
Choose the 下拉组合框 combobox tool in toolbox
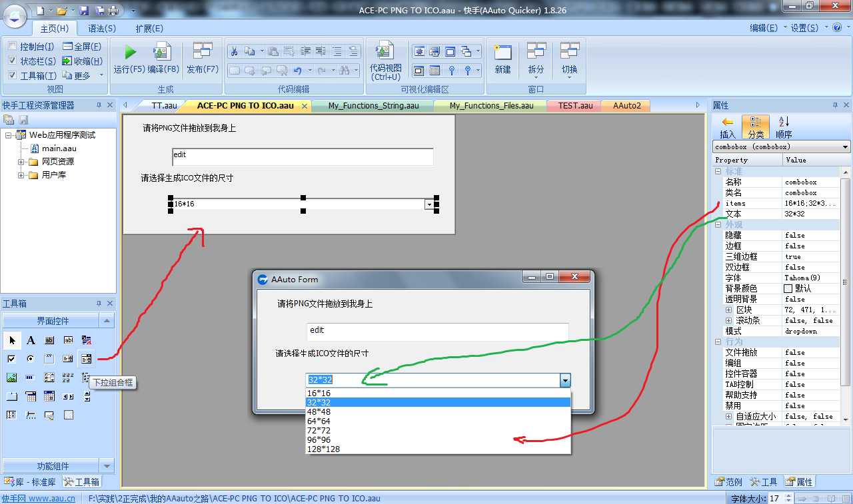coord(86,359)
